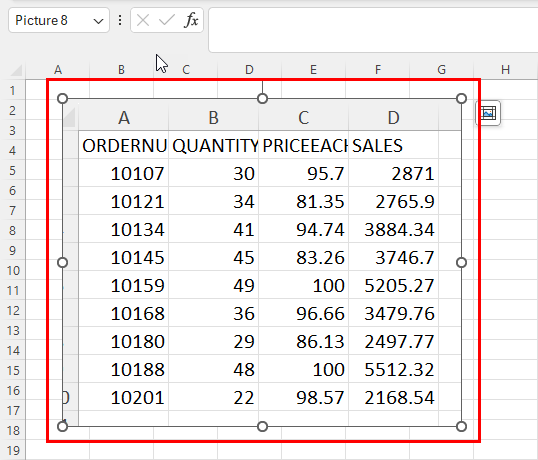Click the three-dot handle beside Name Box
The height and width of the screenshot is (460, 538).
pos(120,20)
